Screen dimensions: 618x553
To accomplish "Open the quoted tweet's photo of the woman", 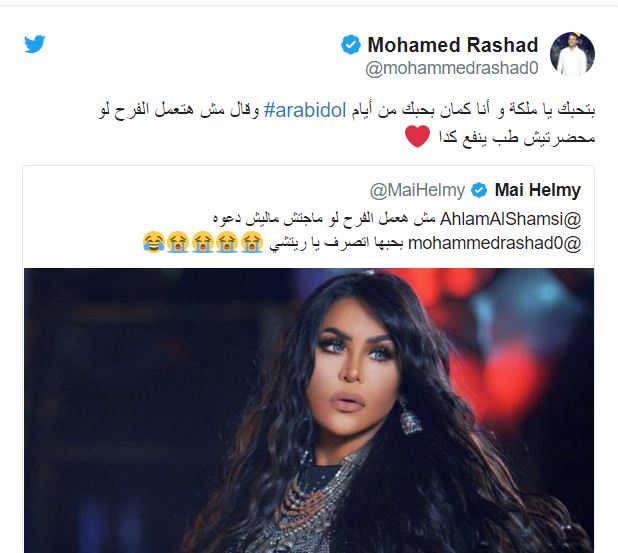I will tap(309, 410).
